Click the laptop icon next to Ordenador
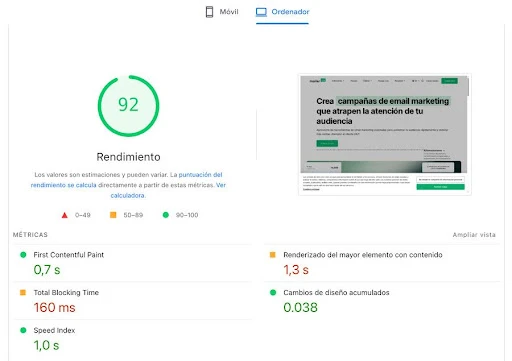The width and height of the screenshot is (512, 361). pyautogui.click(x=261, y=12)
